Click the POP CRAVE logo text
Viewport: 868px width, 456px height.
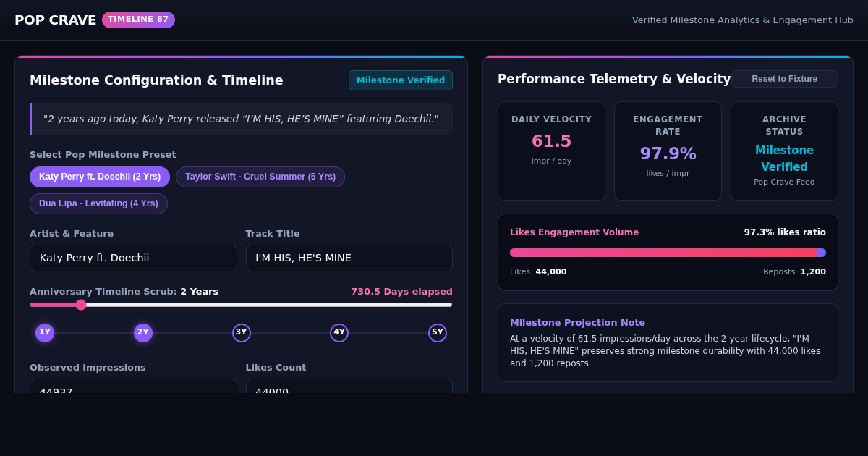(x=56, y=20)
